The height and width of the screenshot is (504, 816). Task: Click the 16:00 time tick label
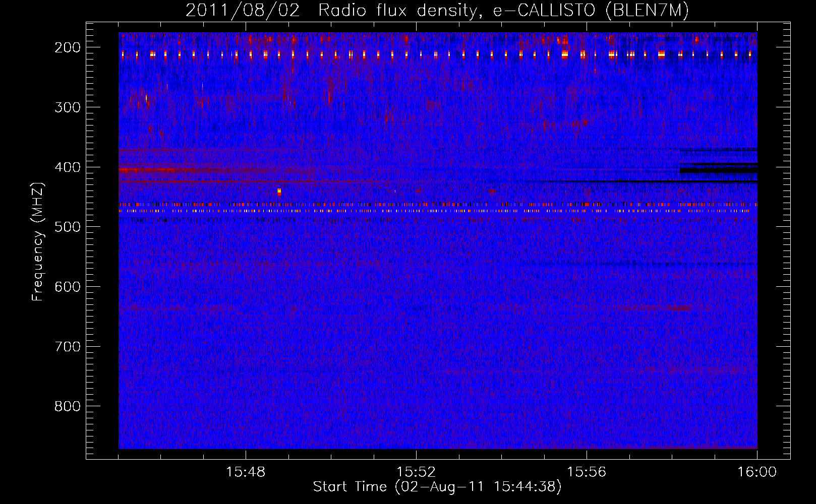point(757,472)
